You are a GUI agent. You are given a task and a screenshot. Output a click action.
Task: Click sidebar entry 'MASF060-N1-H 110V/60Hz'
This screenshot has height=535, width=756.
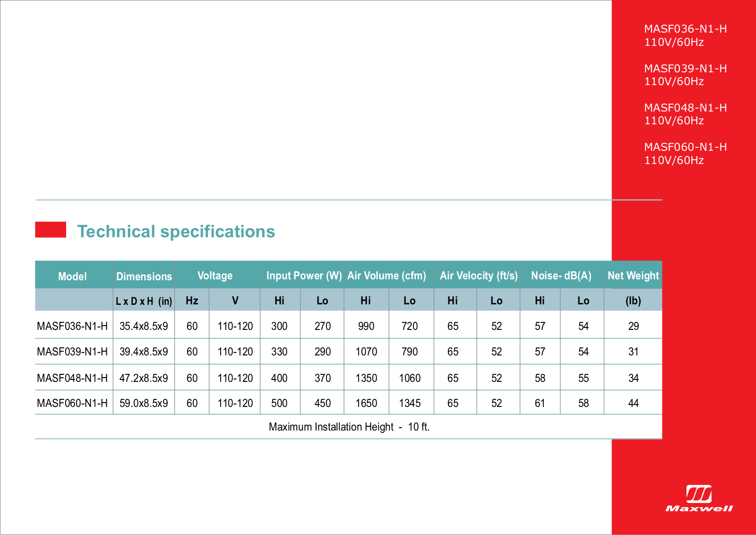pyautogui.click(x=686, y=154)
